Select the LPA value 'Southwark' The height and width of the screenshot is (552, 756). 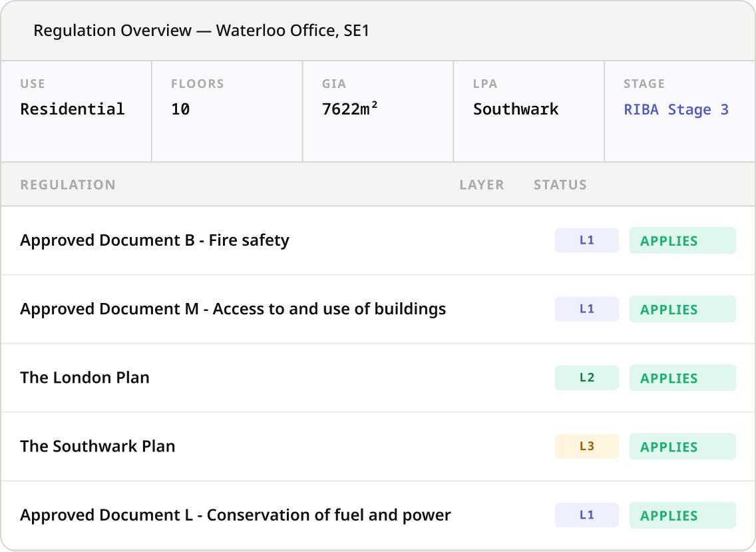515,109
